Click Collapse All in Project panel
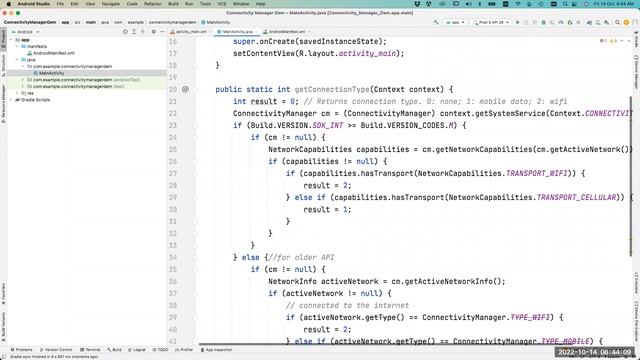 click(x=142, y=31)
